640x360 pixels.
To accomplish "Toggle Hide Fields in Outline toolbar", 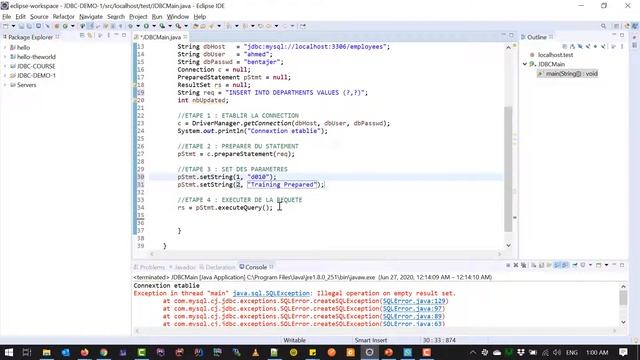I will tap(580, 47).
